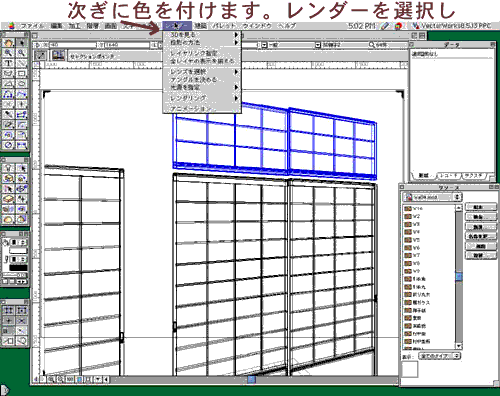
Task: Click the resource list scrollbar down arrow
Action: (459, 346)
